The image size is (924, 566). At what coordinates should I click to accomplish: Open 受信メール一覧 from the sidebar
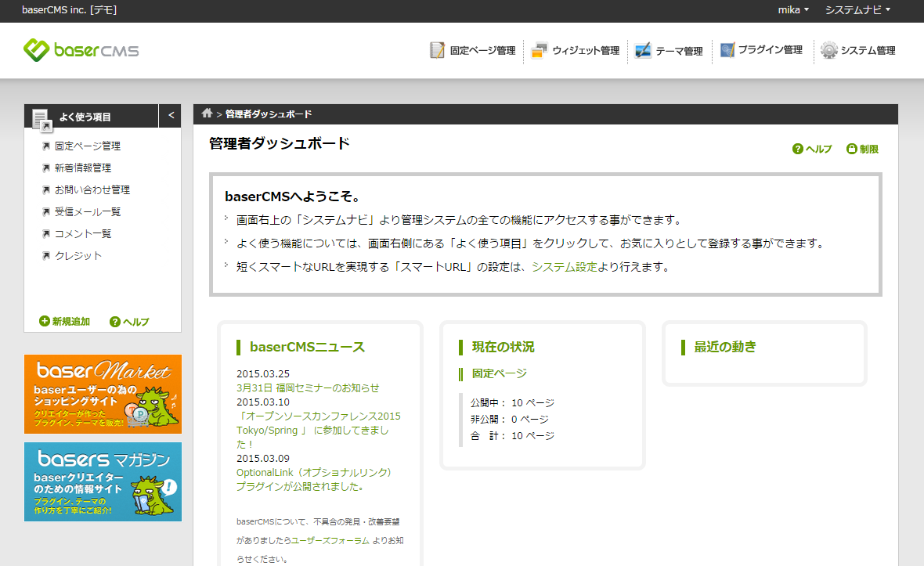88,211
